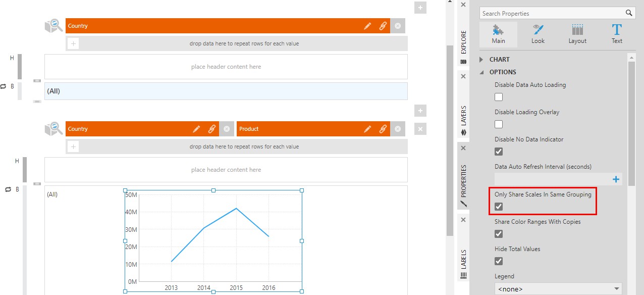The width and height of the screenshot is (644, 295).
Task: Add a Data Auto Refresh Interval with plus icon
Action: [616, 179]
